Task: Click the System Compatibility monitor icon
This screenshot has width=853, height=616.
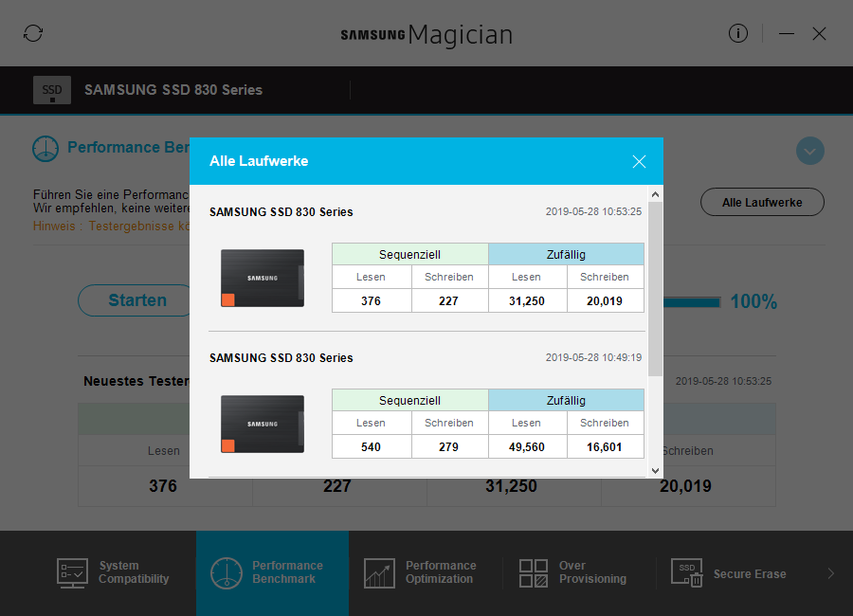Action: 72,573
